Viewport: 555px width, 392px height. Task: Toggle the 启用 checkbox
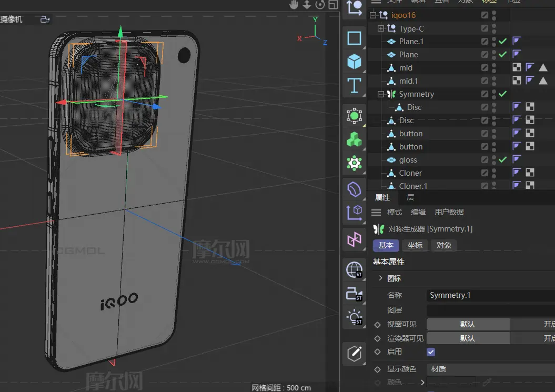431,352
